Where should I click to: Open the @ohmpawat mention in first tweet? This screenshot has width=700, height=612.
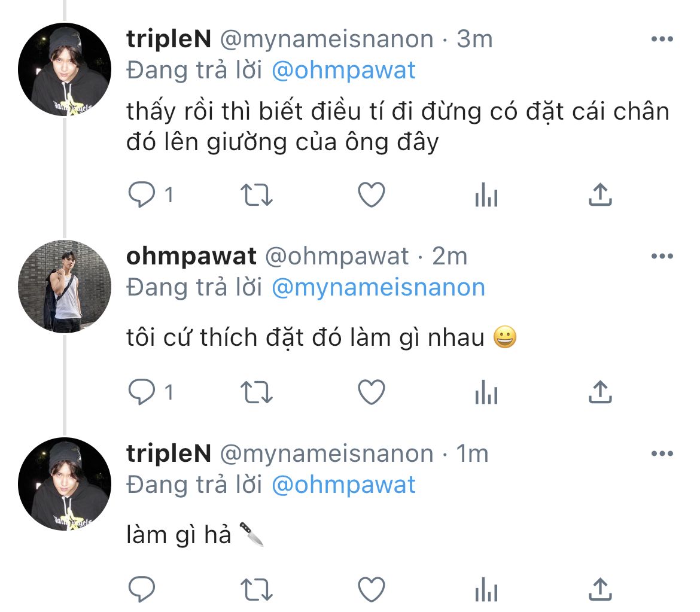pos(343,71)
